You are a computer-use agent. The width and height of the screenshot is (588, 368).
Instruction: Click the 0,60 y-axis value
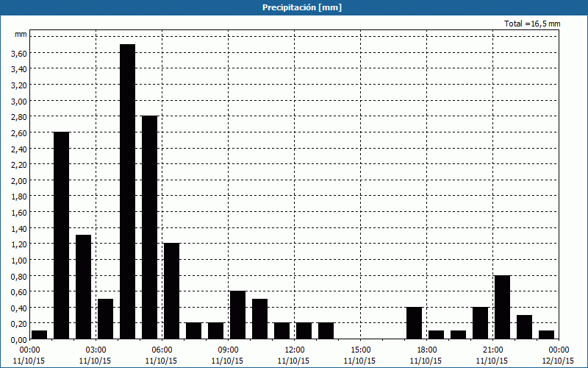pyautogui.click(x=19, y=292)
